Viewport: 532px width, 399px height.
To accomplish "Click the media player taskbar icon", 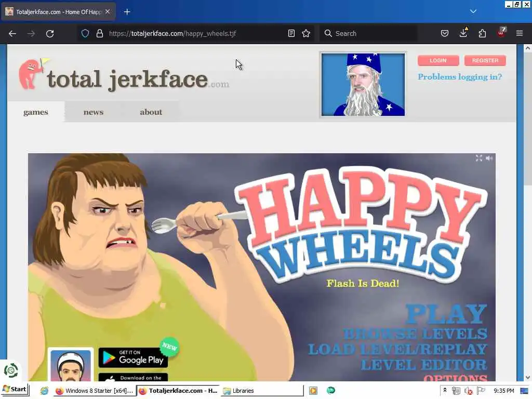I will coord(313,391).
